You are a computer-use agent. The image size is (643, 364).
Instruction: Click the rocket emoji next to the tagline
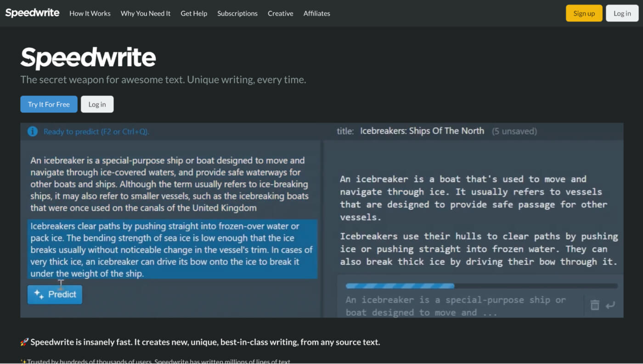pyautogui.click(x=22, y=342)
